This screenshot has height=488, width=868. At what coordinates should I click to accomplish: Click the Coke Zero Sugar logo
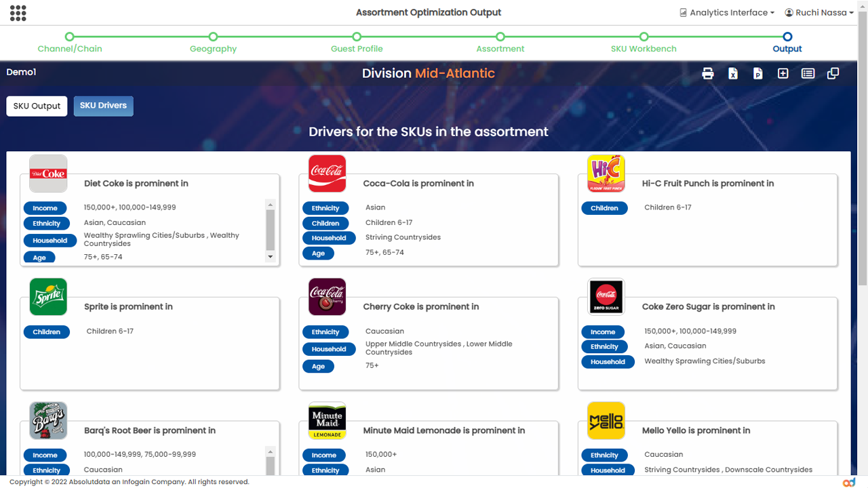[606, 297]
